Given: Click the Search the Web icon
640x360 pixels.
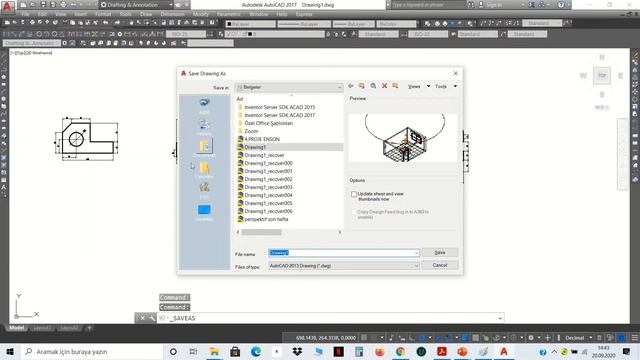Looking at the screenshot, I should coord(373,86).
